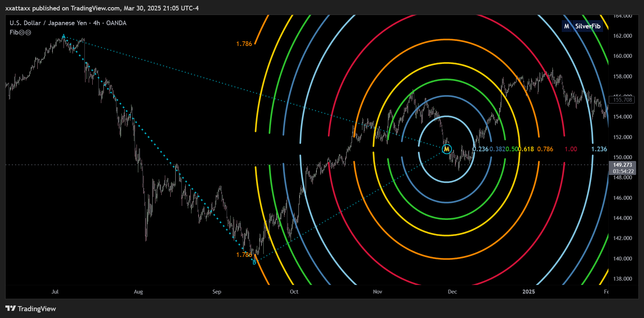Viewport: 644px width, 318px height.
Task: Click the SilverFib label
Action: coord(588,26)
